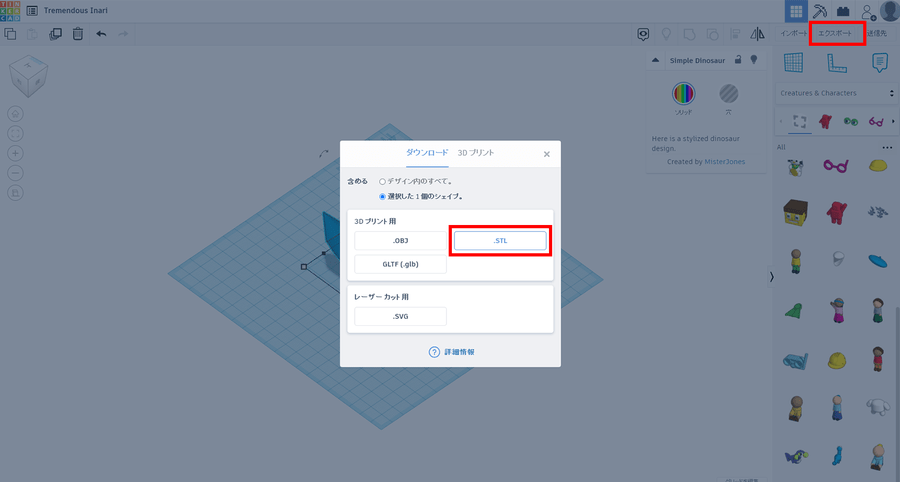This screenshot has height=482, width=900.
Task: Click the インポート button
Action: tap(793, 33)
